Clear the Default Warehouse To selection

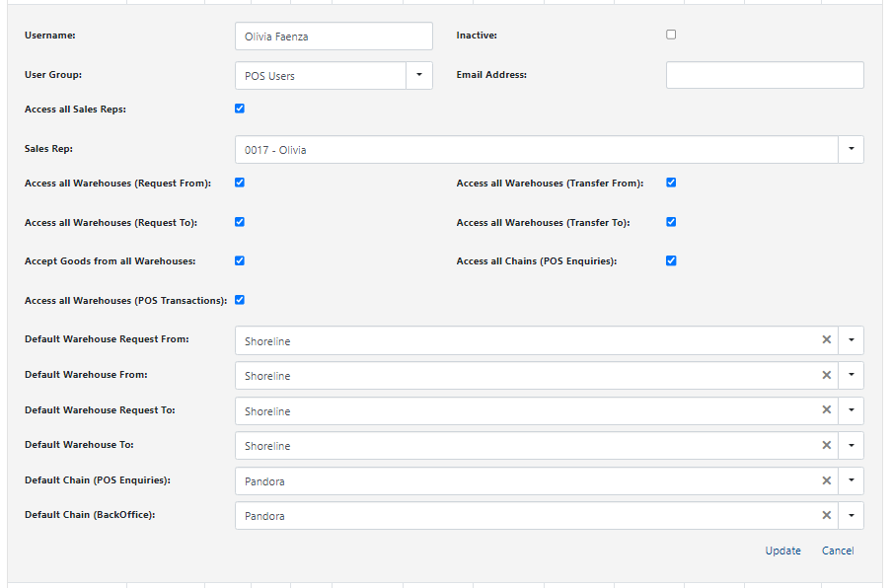click(827, 445)
